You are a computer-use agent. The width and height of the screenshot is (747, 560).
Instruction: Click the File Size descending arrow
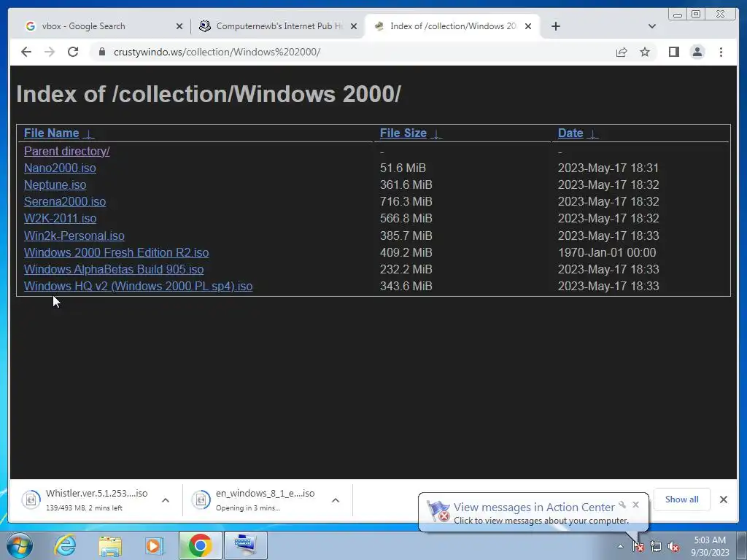point(436,134)
